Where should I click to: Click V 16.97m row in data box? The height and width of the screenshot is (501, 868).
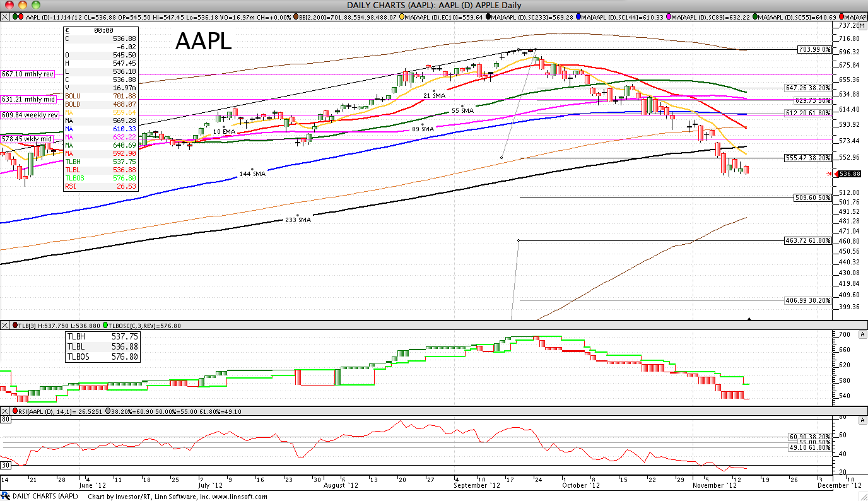100,88
